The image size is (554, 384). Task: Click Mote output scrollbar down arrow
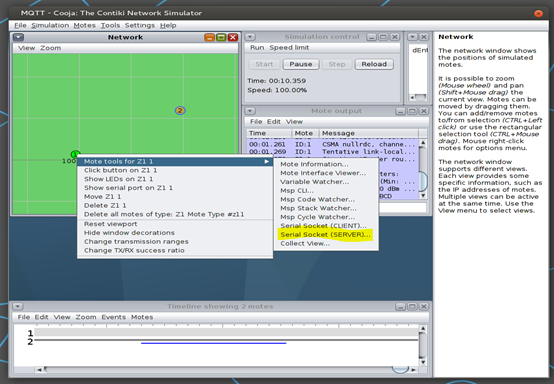pos(423,195)
